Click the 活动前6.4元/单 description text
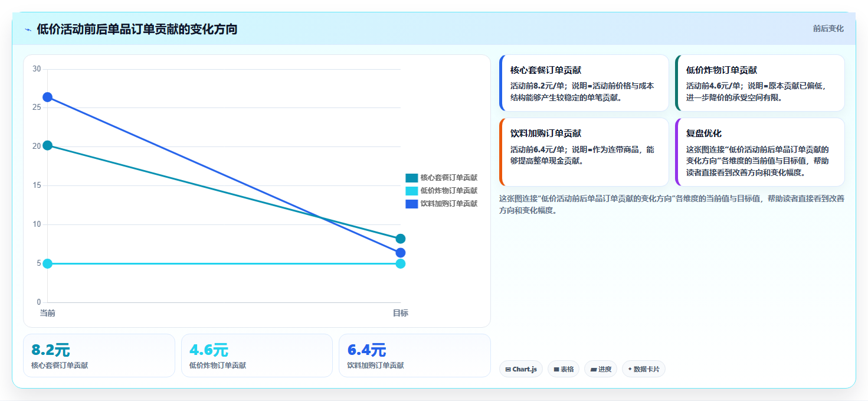Image resolution: width=868 pixels, height=401 pixels. coord(582,155)
